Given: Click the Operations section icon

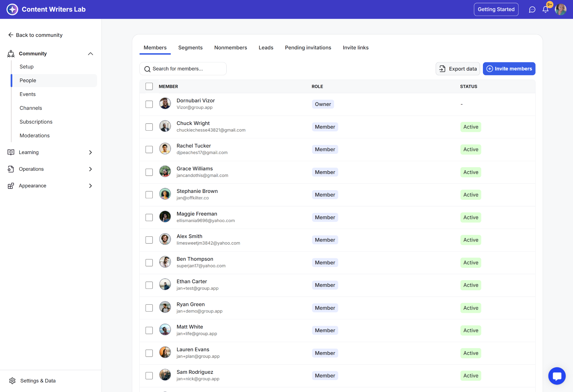Looking at the screenshot, I should [x=11, y=169].
